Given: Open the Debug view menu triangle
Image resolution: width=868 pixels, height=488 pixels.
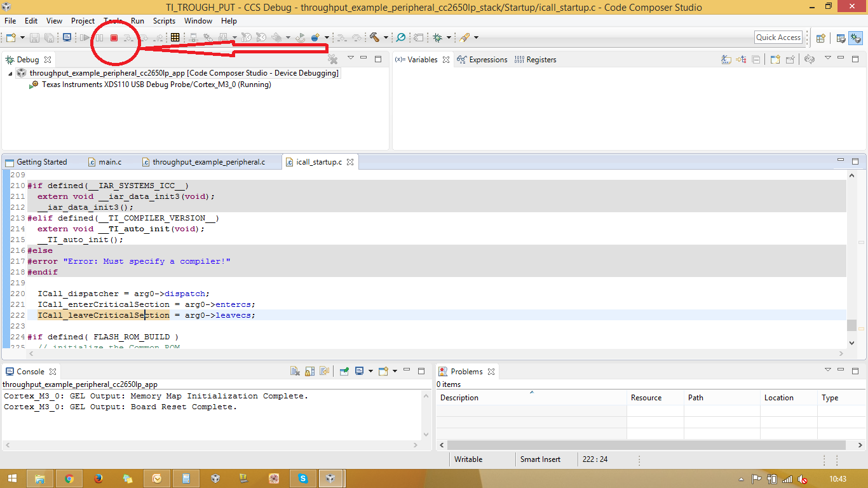Looking at the screenshot, I should click(x=350, y=58).
